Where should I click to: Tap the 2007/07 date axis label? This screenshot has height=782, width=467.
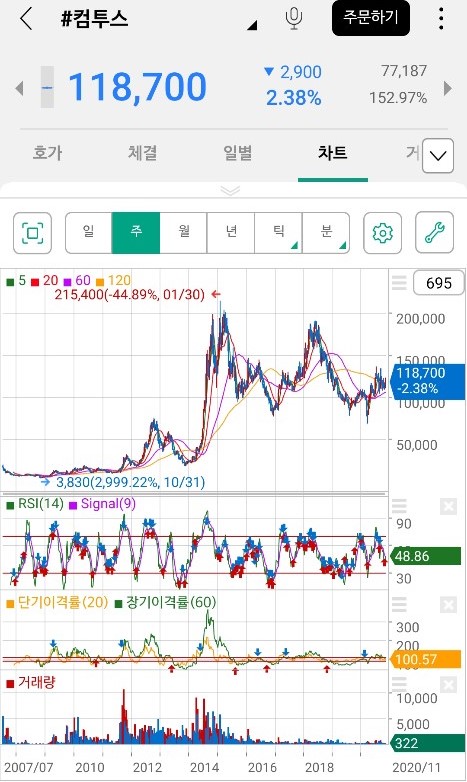pos(27,767)
